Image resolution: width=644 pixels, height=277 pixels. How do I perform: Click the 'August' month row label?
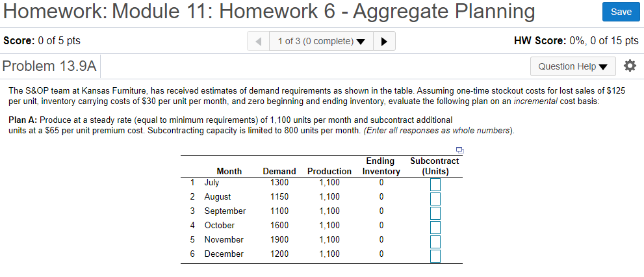(218, 197)
